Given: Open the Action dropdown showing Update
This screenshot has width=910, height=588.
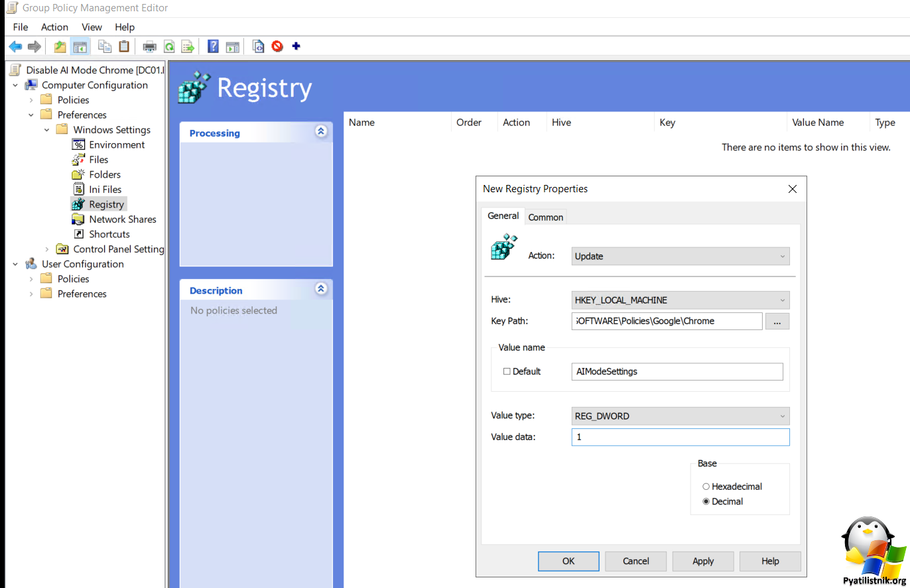Looking at the screenshot, I should [680, 257].
